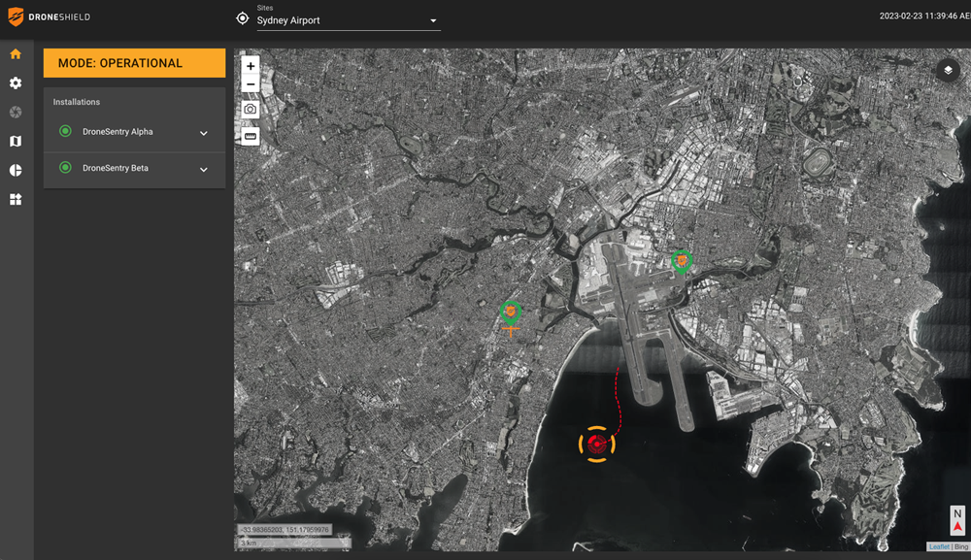This screenshot has height=560, width=971.
Task: Click the map scale bar
Action: [x=294, y=543]
